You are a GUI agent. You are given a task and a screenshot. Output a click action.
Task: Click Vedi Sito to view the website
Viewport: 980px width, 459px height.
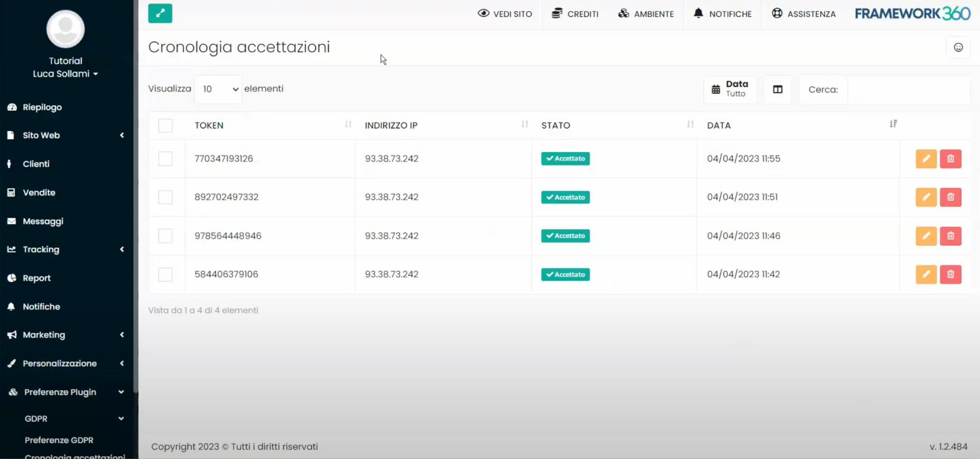tap(505, 14)
